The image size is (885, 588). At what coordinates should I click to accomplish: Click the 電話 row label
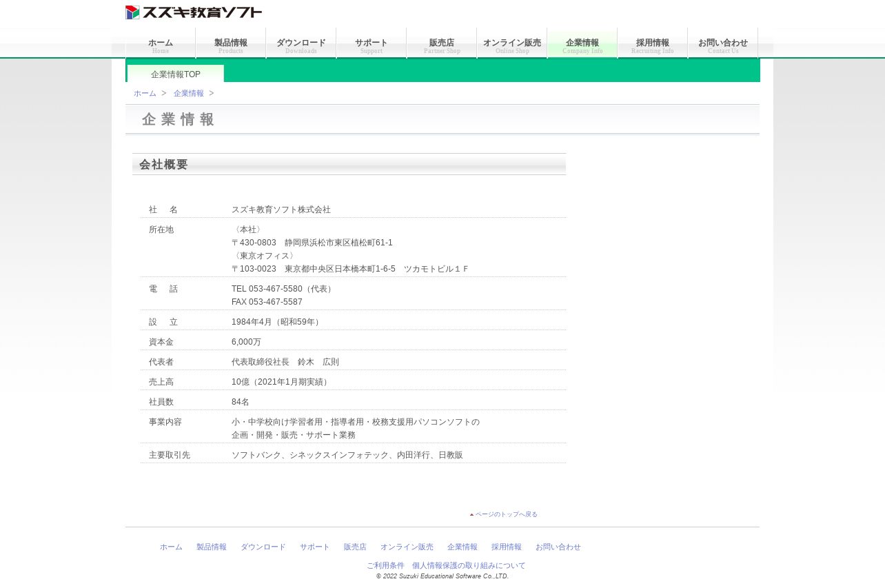point(163,289)
